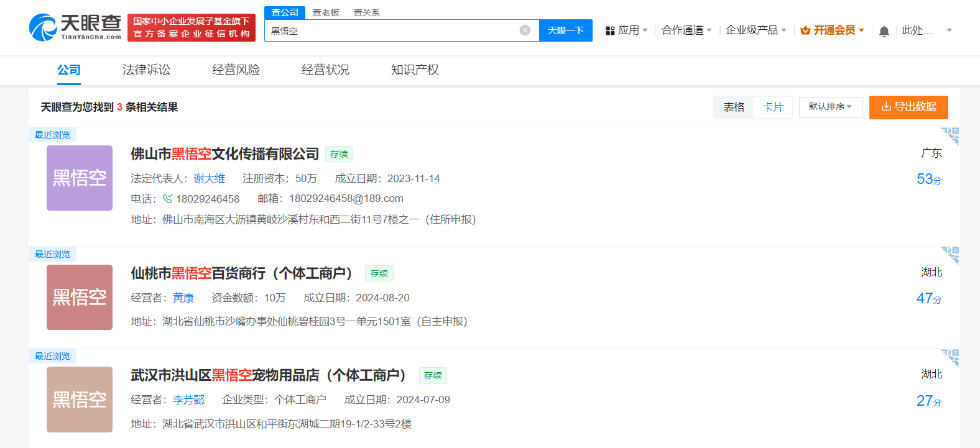This screenshot has width=980, height=448.
Task: Click phone icon beside 18029246458
Action: click(x=168, y=199)
